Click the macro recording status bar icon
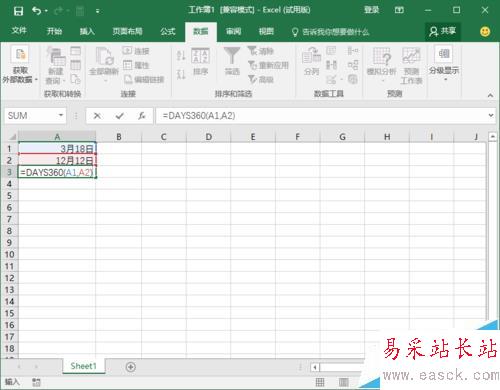The width and height of the screenshot is (500, 390). coord(36,382)
